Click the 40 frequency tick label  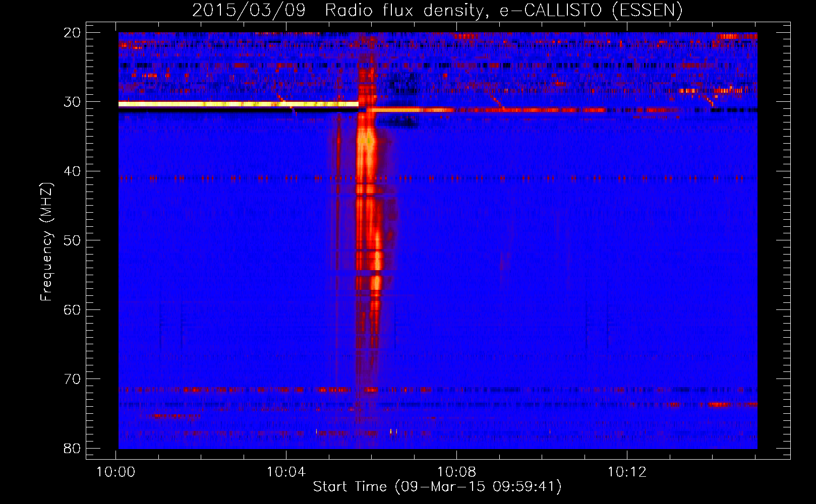(x=73, y=171)
